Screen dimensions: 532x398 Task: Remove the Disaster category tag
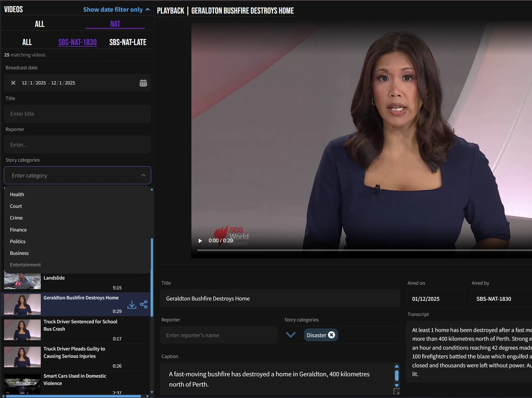(x=331, y=335)
